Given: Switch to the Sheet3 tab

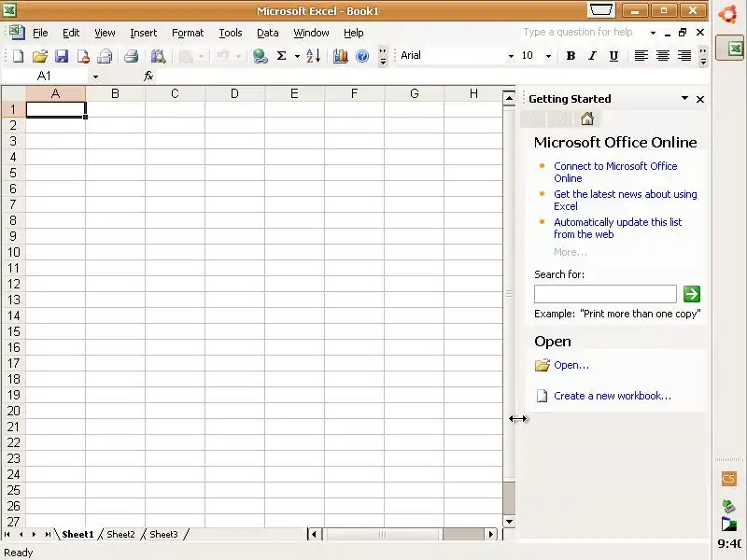Looking at the screenshot, I should 163,534.
